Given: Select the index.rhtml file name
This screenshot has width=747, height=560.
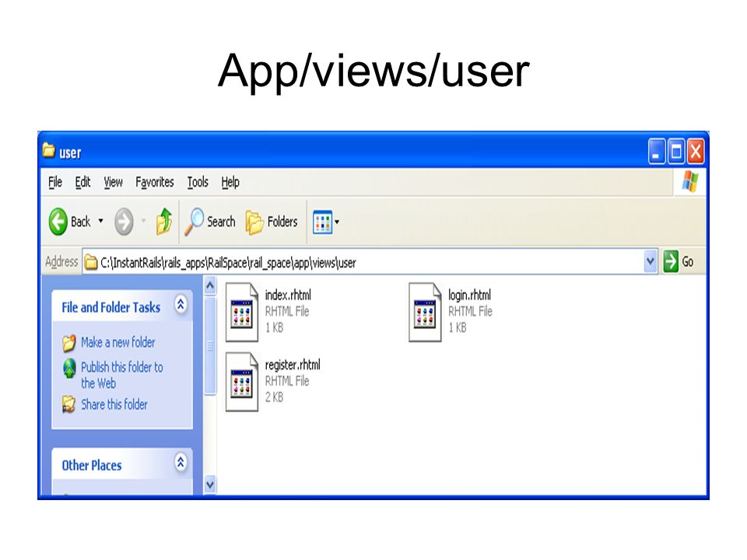Looking at the screenshot, I should pos(288,296).
